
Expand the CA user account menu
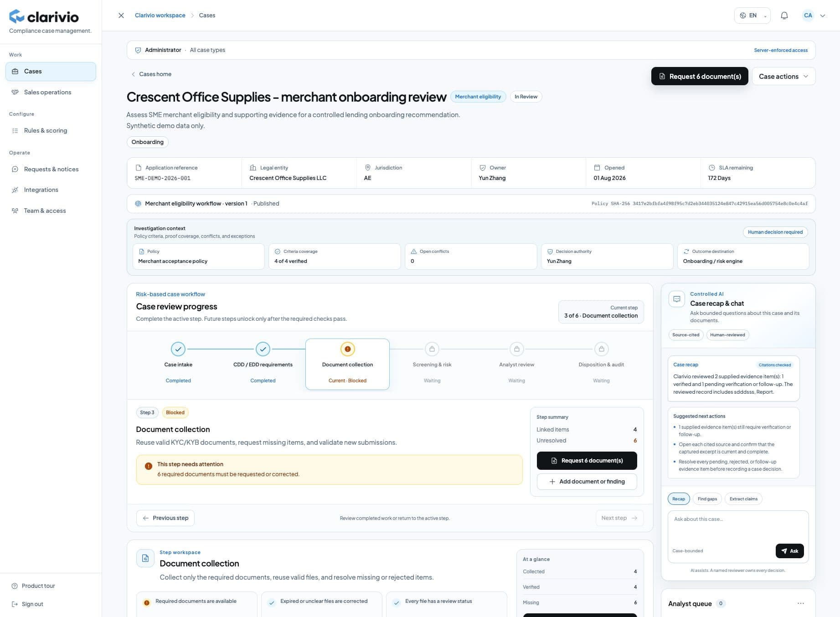coord(814,15)
